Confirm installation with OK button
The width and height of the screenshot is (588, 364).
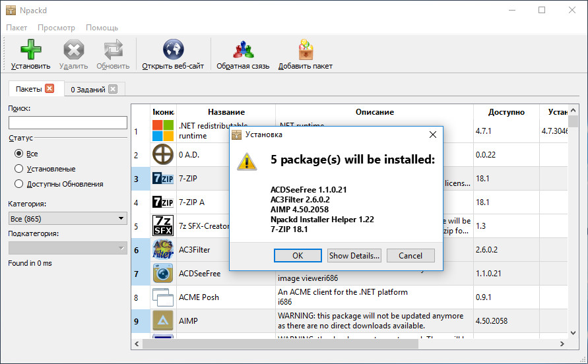click(x=298, y=256)
